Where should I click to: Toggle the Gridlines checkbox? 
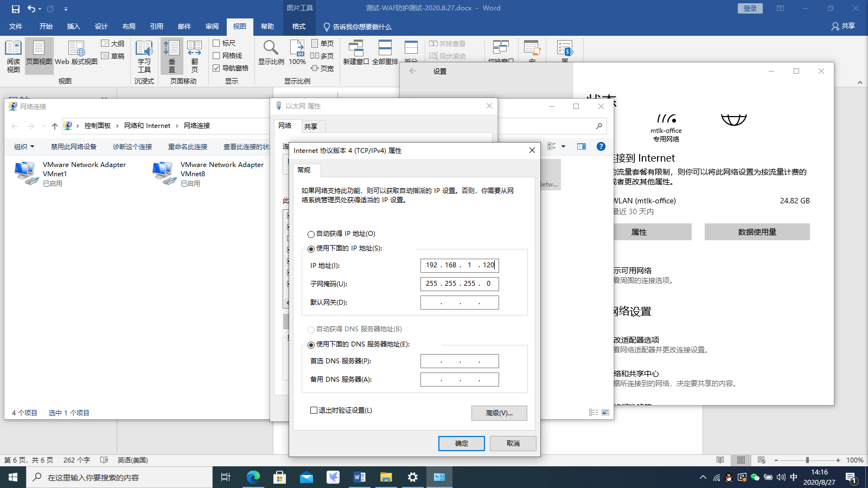click(x=216, y=55)
